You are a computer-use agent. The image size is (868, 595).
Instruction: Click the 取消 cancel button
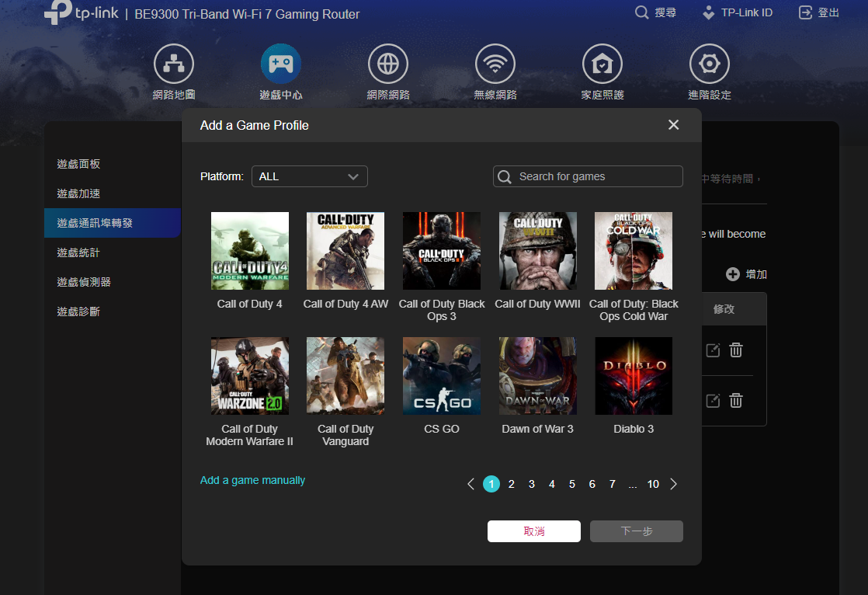click(x=533, y=531)
